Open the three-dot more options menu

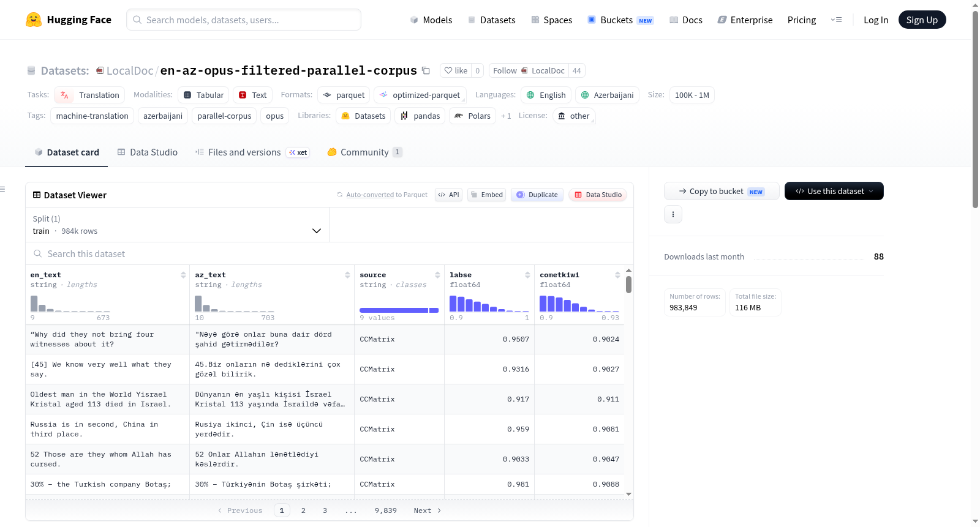tap(673, 214)
